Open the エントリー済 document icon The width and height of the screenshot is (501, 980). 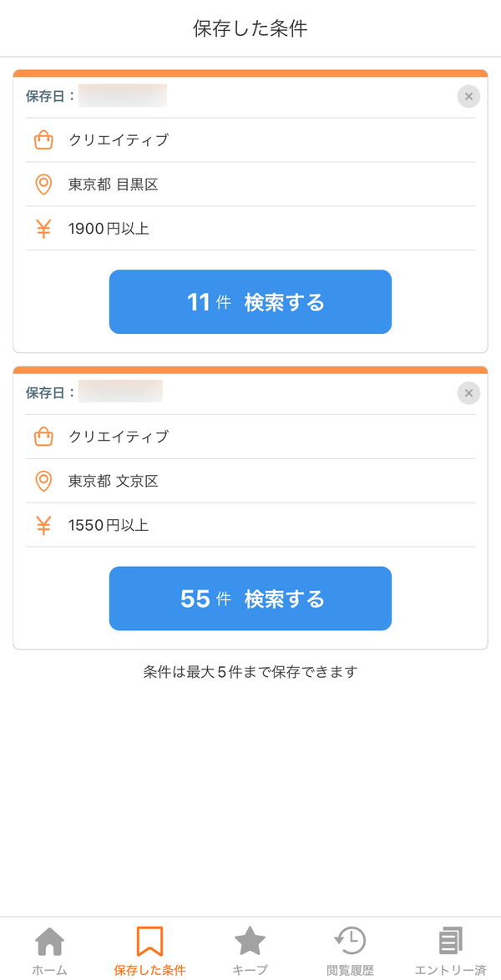[x=450, y=942]
